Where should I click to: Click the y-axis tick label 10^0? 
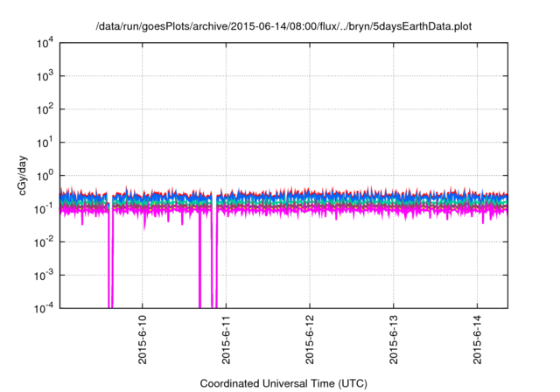pos(45,176)
